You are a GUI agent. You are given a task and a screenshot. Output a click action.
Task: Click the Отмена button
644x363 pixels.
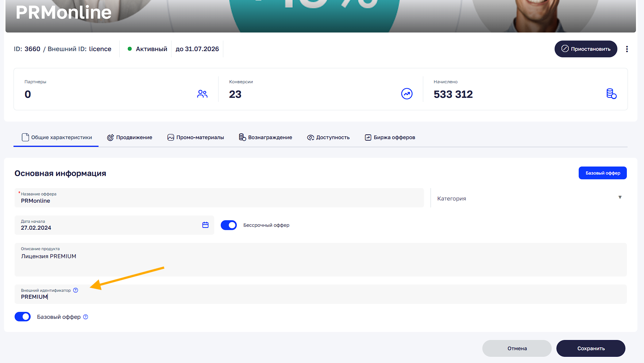pos(517,348)
